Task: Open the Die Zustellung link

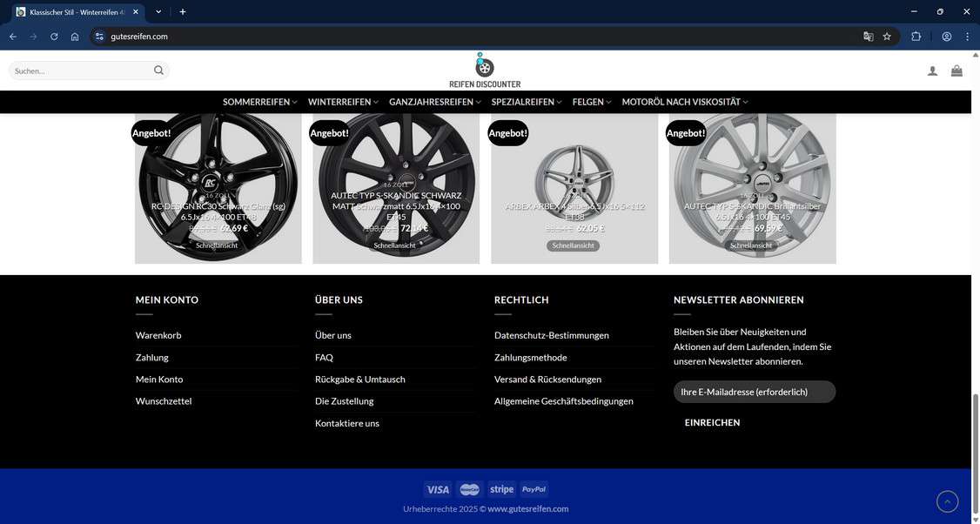Action: 345,401
